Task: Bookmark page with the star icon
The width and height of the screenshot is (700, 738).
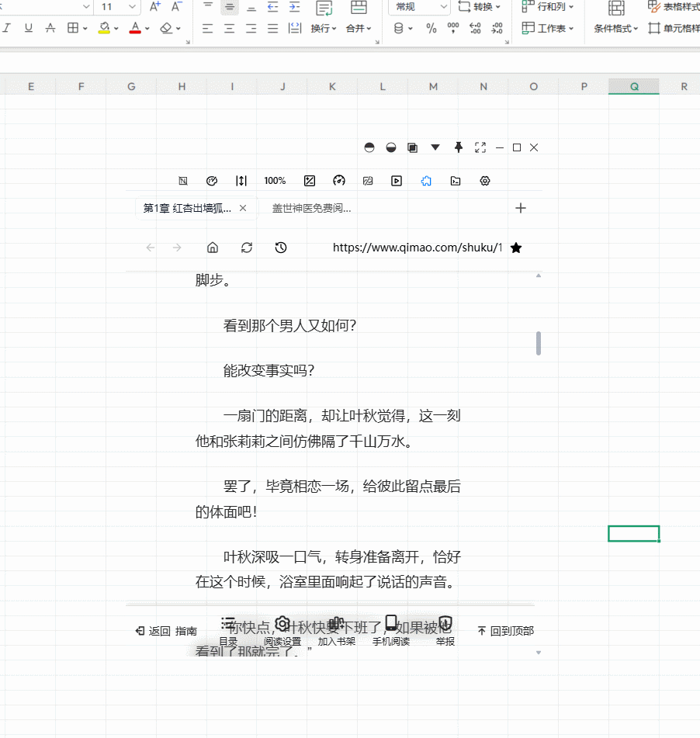Action: pos(516,248)
